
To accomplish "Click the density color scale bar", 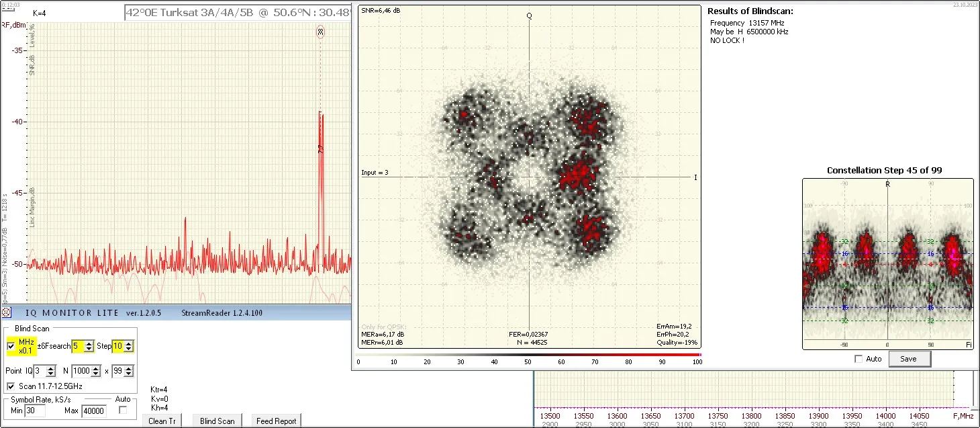I will click(x=530, y=354).
